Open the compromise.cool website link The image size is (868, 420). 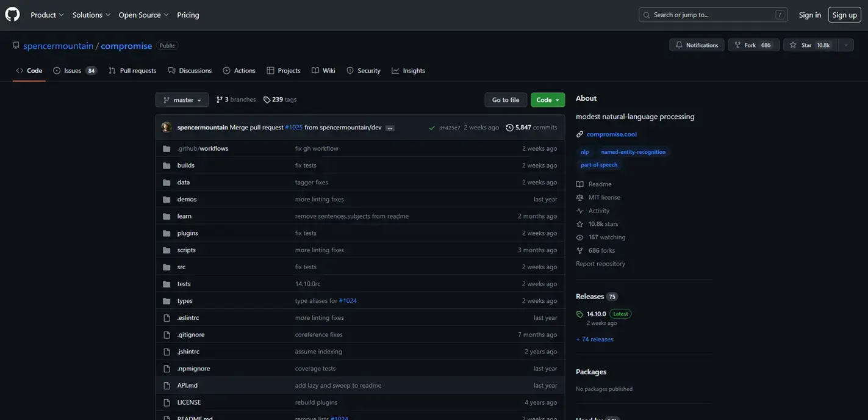612,134
